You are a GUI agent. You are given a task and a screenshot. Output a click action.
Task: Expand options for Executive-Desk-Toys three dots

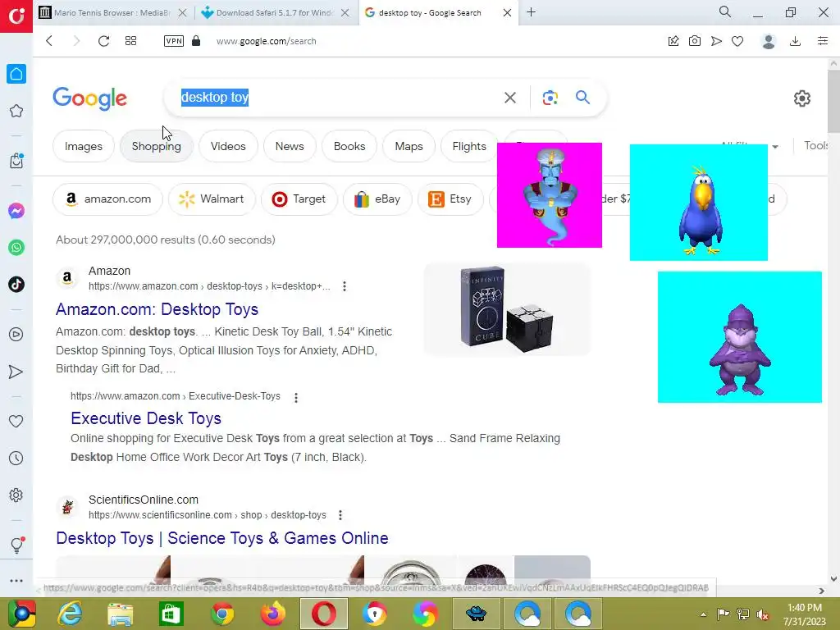pyautogui.click(x=296, y=398)
